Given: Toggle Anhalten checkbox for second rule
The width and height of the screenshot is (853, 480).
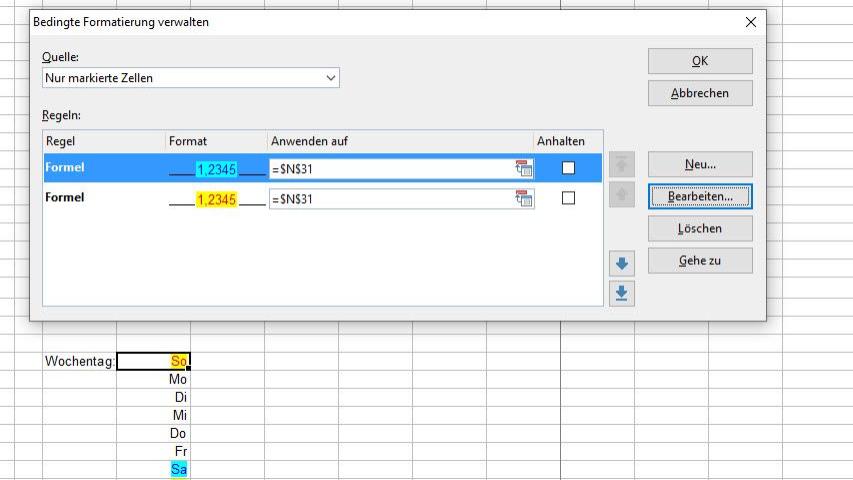Looking at the screenshot, I should point(568,199).
